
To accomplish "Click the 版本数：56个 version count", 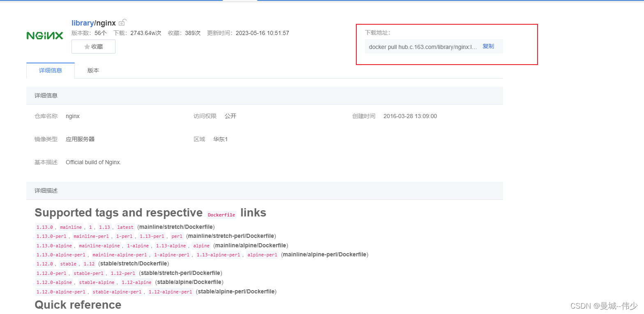I will (89, 33).
